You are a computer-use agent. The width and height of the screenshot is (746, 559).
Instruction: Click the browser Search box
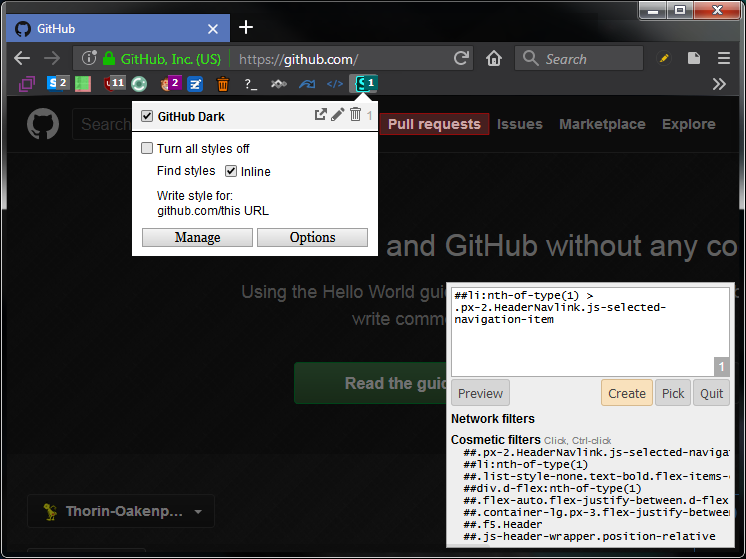[x=579, y=59]
